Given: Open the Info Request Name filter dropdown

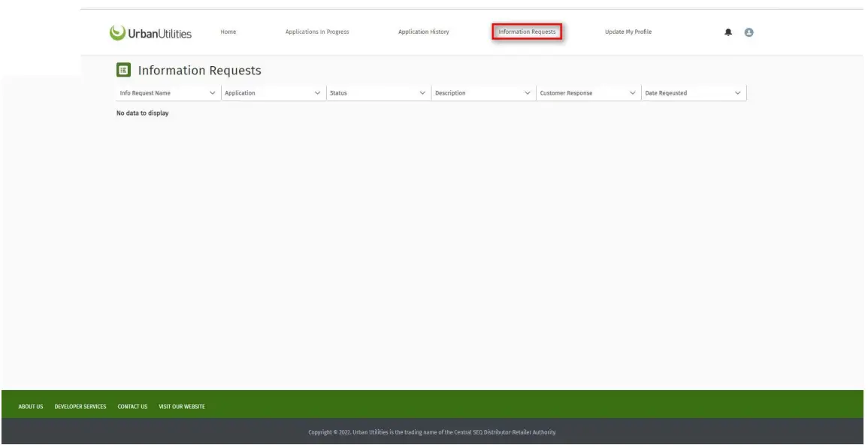Looking at the screenshot, I should tap(213, 92).
